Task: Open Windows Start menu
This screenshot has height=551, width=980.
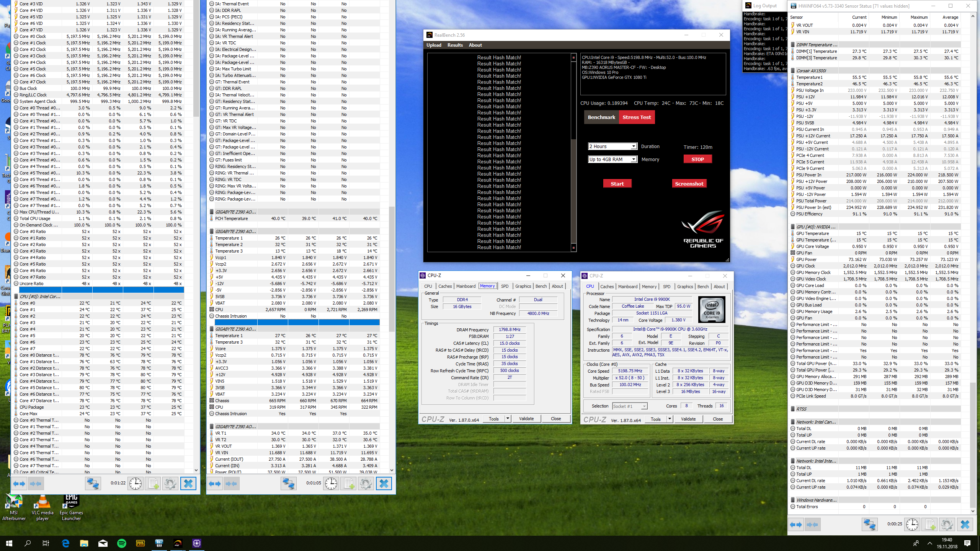Action: 9,543
